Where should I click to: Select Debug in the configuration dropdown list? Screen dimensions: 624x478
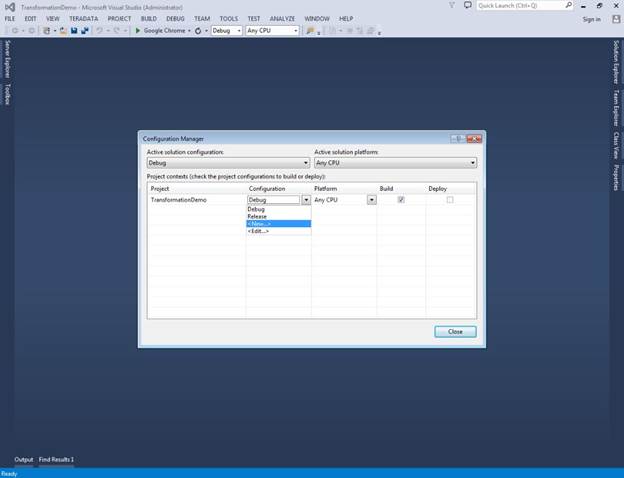coord(279,209)
